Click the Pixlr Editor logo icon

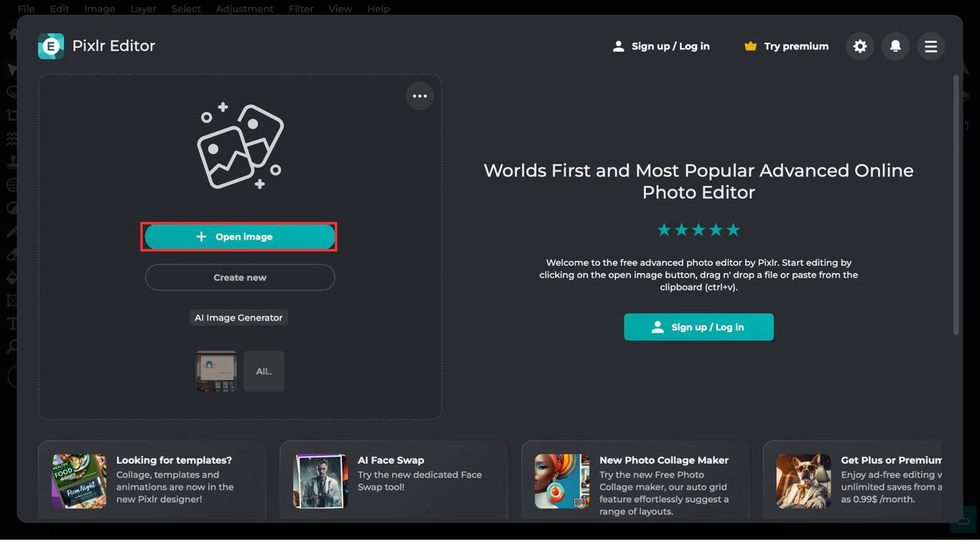click(x=51, y=46)
